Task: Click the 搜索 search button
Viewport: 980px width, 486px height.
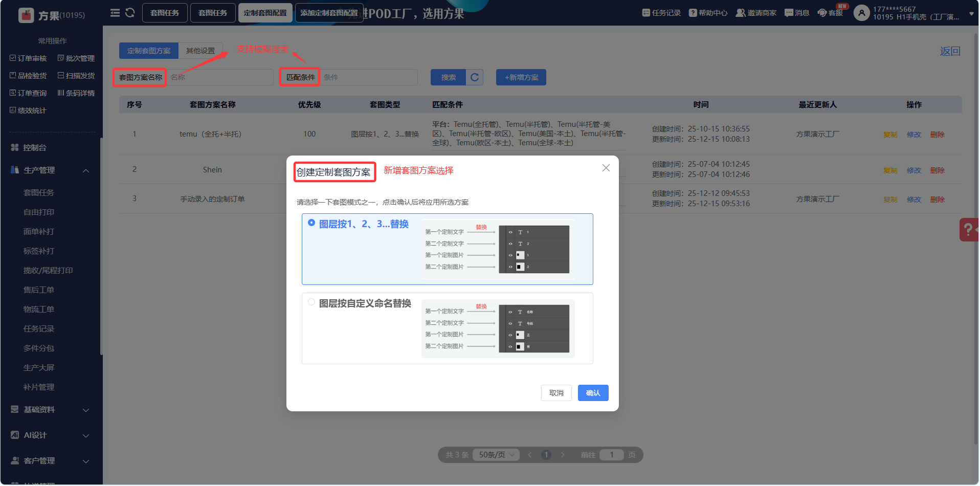Action: [x=449, y=77]
